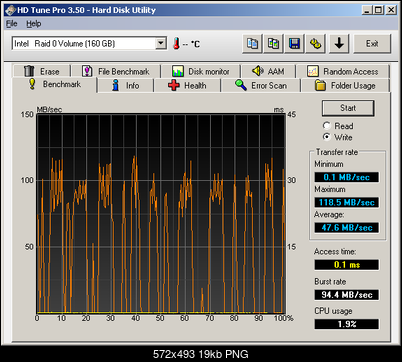This screenshot has height=362, width=402.
Task: Select the Write radio button
Action: click(x=338, y=137)
